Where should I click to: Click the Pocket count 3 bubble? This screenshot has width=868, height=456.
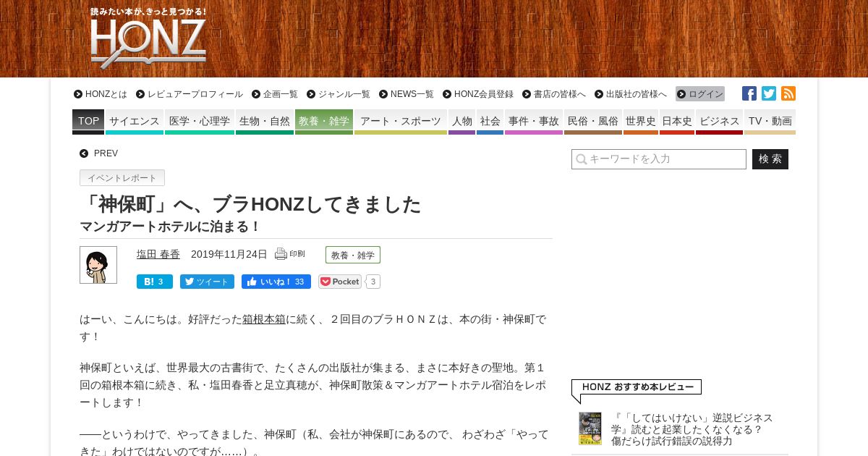coord(373,282)
